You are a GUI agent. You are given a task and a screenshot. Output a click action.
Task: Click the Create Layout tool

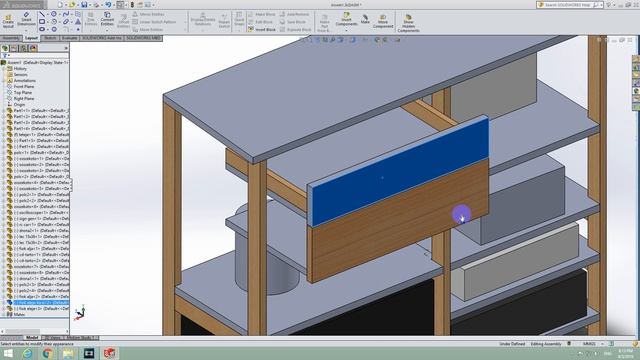pos(8,20)
